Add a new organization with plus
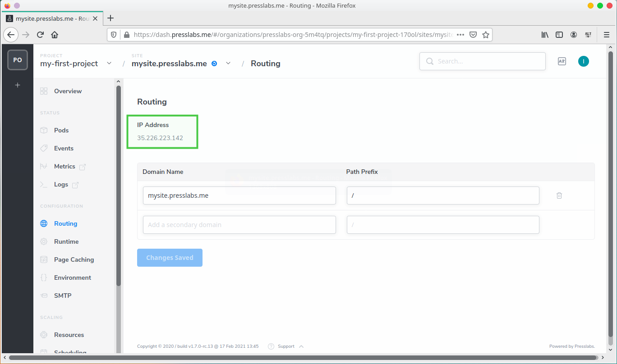Image resolution: width=617 pixels, height=364 pixels. pos(18,85)
